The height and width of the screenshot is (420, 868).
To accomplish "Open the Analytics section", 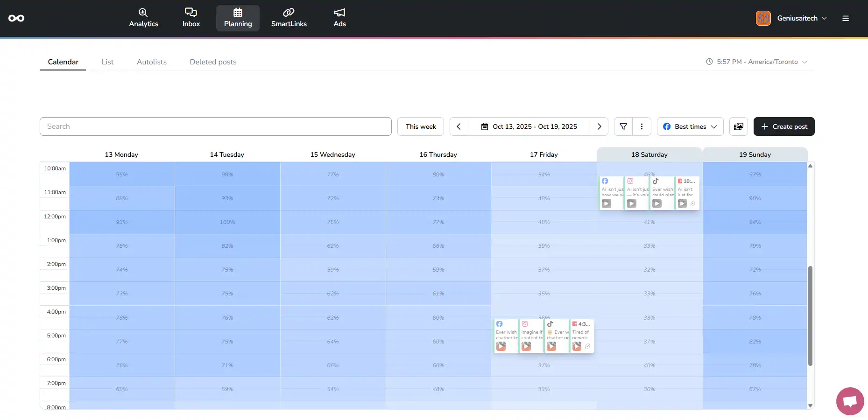I will pyautogui.click(x=143, y=18).
